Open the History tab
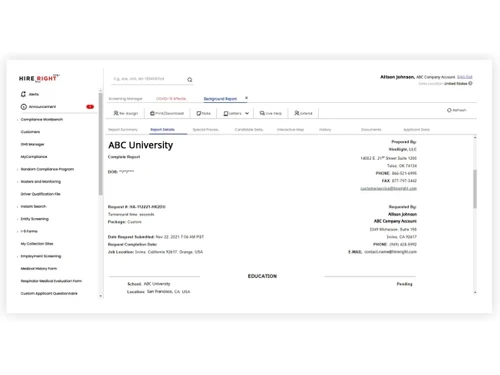The width and height of the screenshot is (500, 375). tap(325, 130)
